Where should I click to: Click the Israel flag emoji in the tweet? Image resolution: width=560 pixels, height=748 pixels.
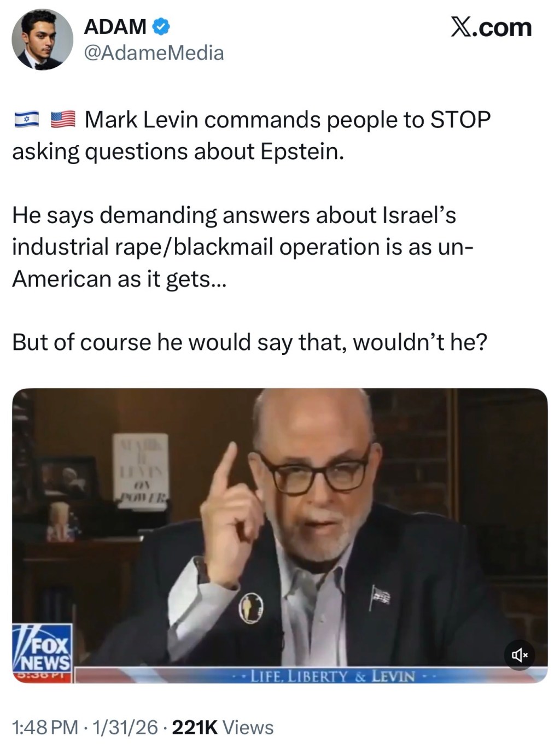(x=26, y=119)
